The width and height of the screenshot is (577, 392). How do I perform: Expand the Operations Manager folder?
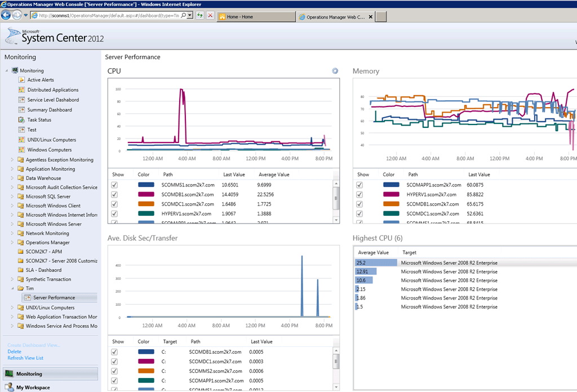pyautogui.click(x=12, y=242)
